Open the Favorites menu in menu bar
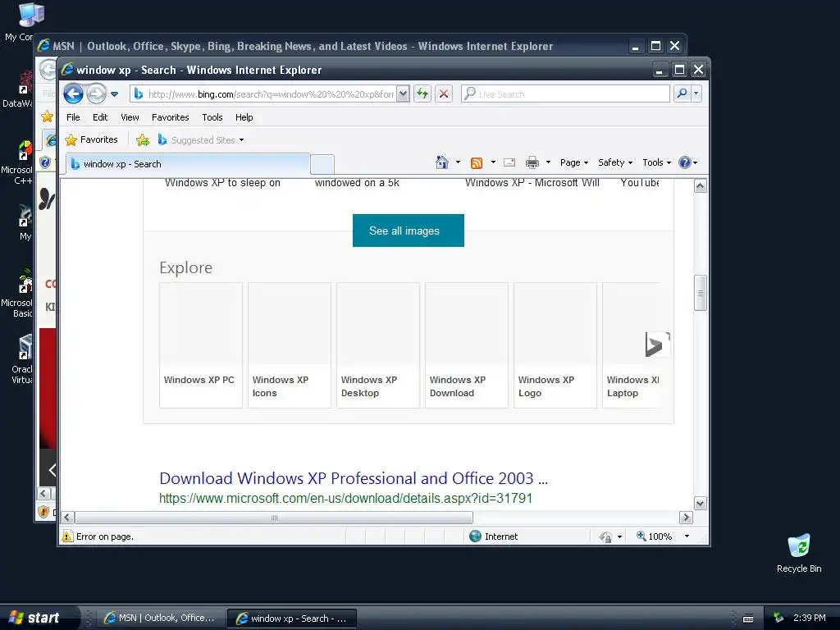The width and height of the screenshot is (840, 630). (171, 117)
